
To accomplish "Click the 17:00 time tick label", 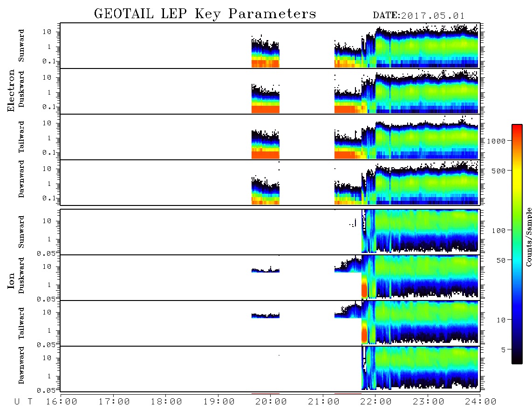I will (114, 402).
